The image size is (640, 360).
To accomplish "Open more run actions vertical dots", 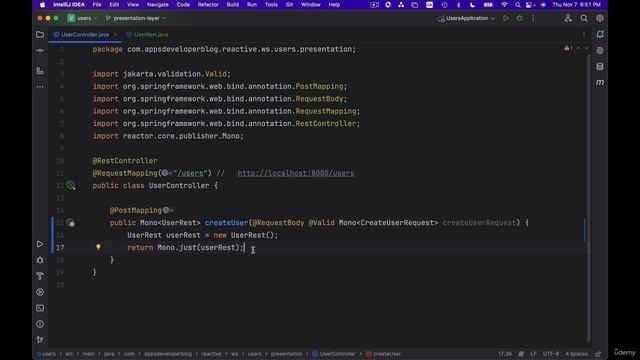I will (x=533, y=18).
